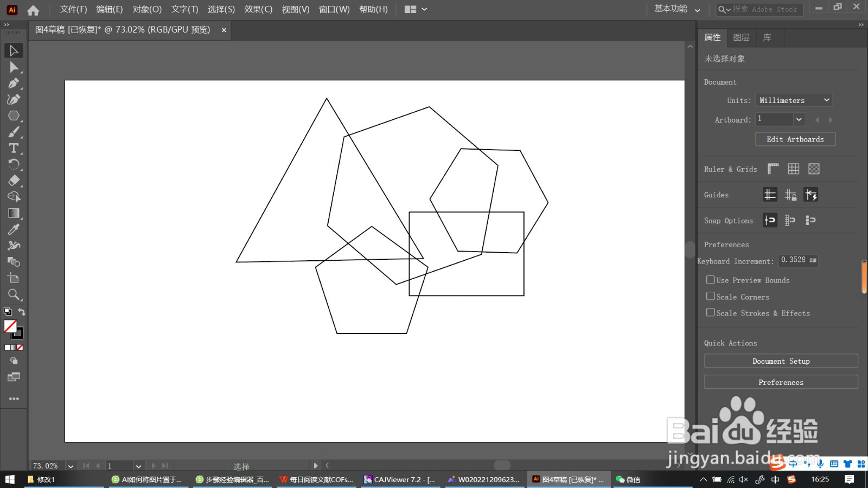Image resolution: width=868 pixels, height=488 pixels.
Task: Open the 对象(O) menu
Action: click(147, 9)
